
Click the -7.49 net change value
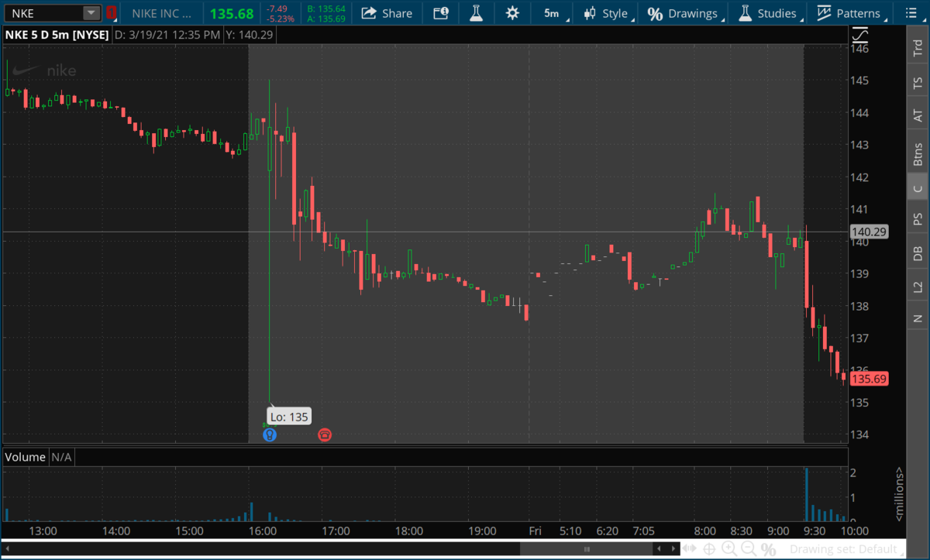click(x=277, y=8)
